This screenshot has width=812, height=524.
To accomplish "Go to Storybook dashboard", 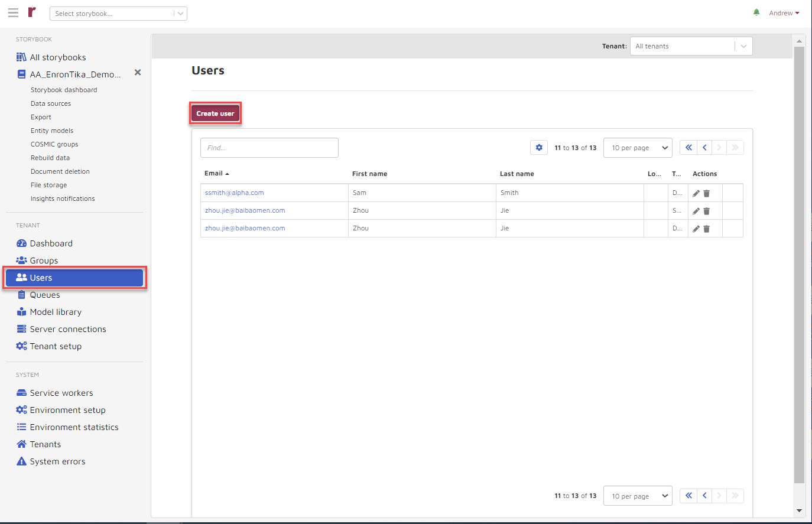I will click(x=64, y=90).
